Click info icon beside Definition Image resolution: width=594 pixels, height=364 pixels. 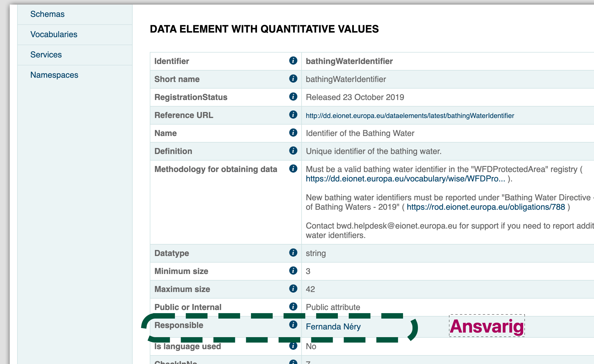(x=293, y=151)
